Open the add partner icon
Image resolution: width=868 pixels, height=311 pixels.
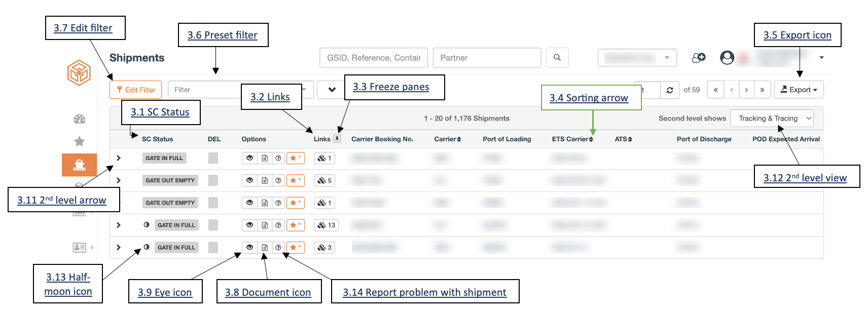pos(699,58)
